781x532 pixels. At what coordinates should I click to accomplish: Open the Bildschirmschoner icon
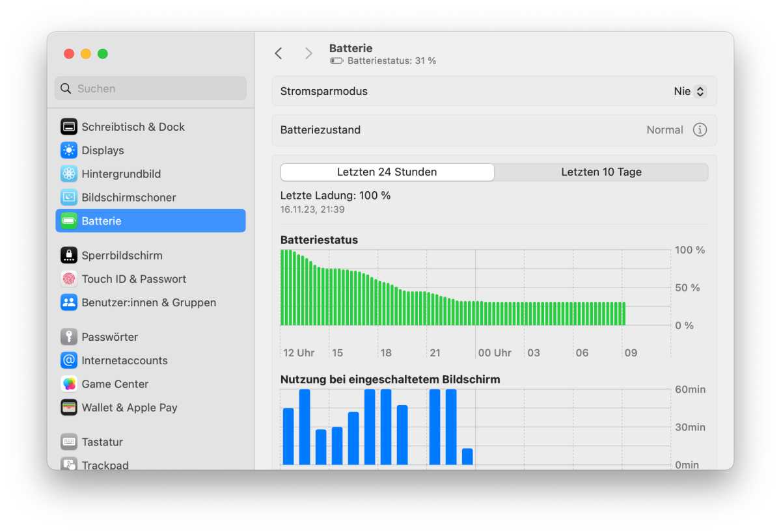tap(69, 197)
